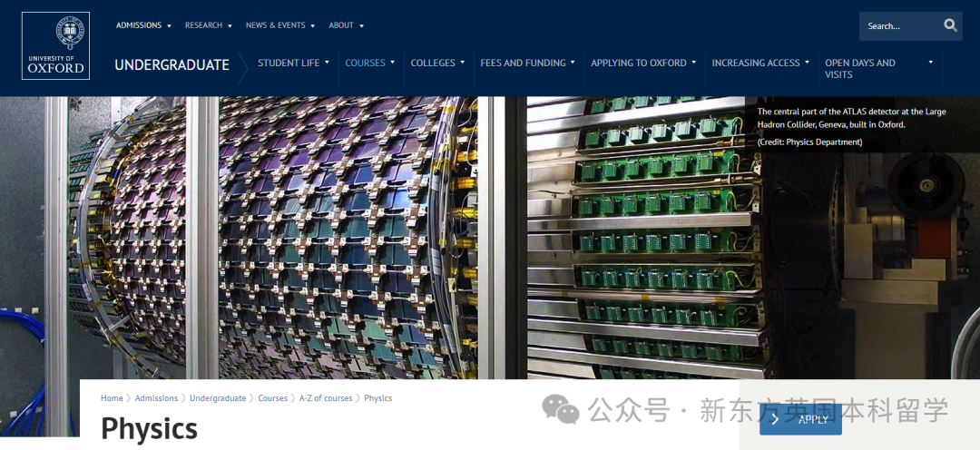Screen dimensions: 980x450
Task: Click the Apply button
Action: coord(800,419)
